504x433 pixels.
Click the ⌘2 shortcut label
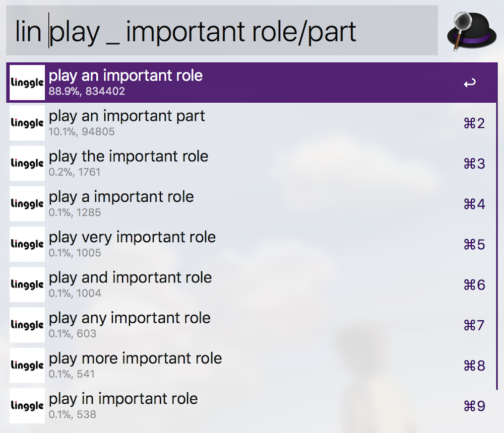[474, 123]
